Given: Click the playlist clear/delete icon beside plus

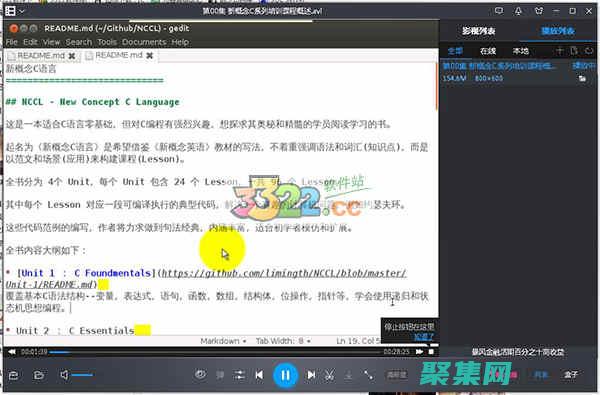Looking at the screenshot, I should tap(574, 51).
